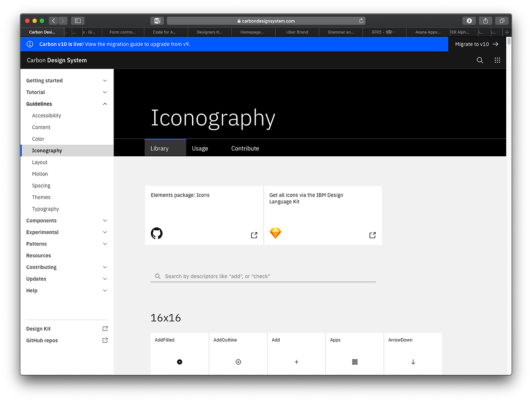Click the OneNote extension icon in toolbar

[x=157, y=21]
